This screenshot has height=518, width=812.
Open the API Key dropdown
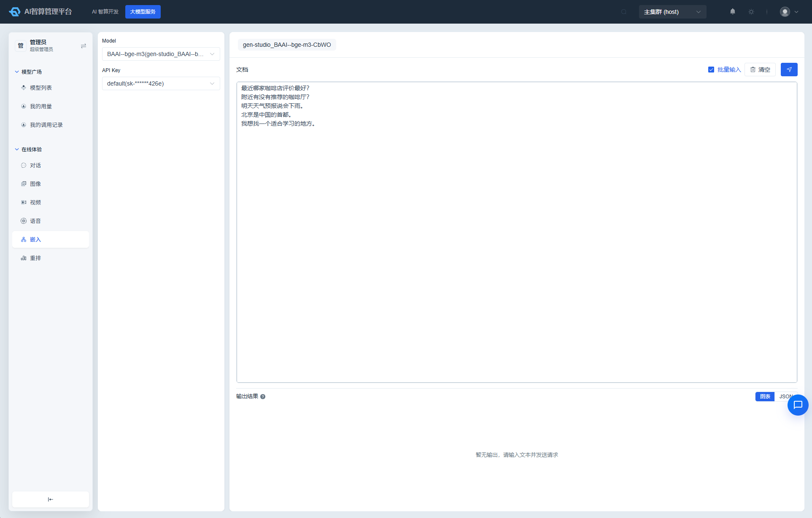tap(161, 83)
